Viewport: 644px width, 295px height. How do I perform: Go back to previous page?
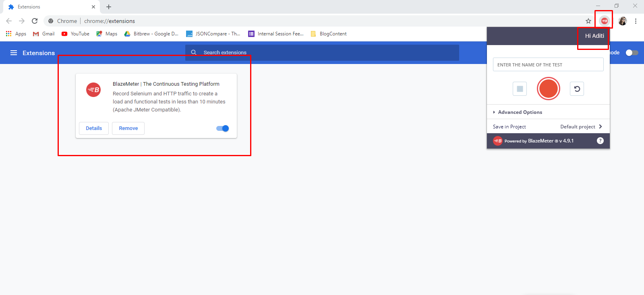point(9,21)
